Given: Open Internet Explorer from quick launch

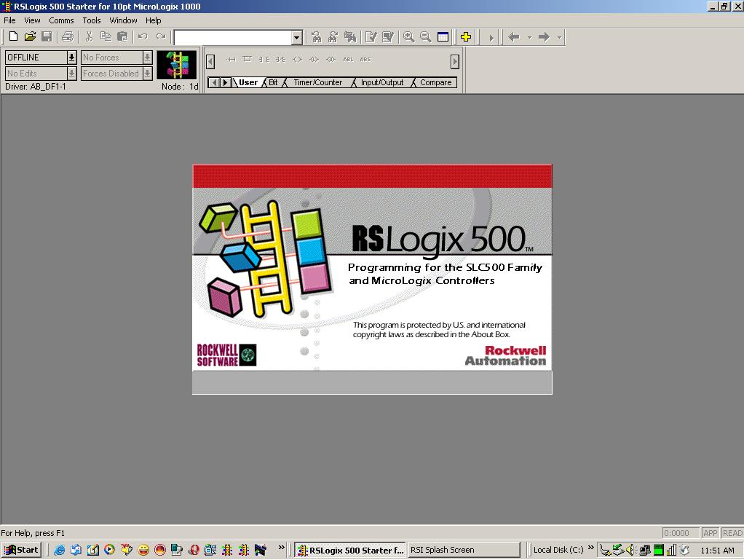Looking at the screenshot, I should point(59,550).
